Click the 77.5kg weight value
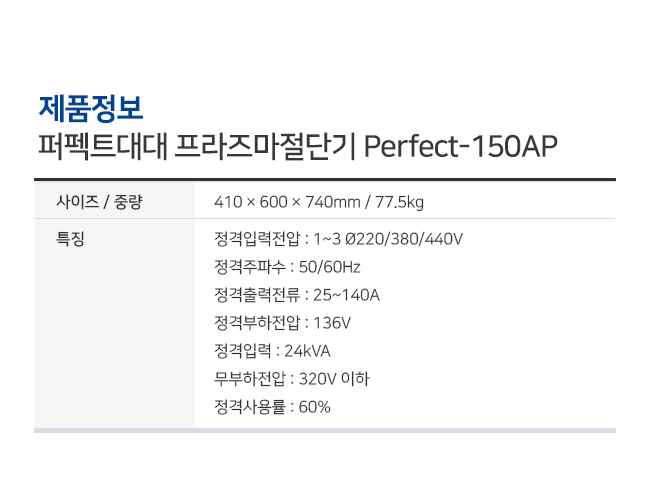Viewport: 650px width, 497px height. tap(399, 202)
